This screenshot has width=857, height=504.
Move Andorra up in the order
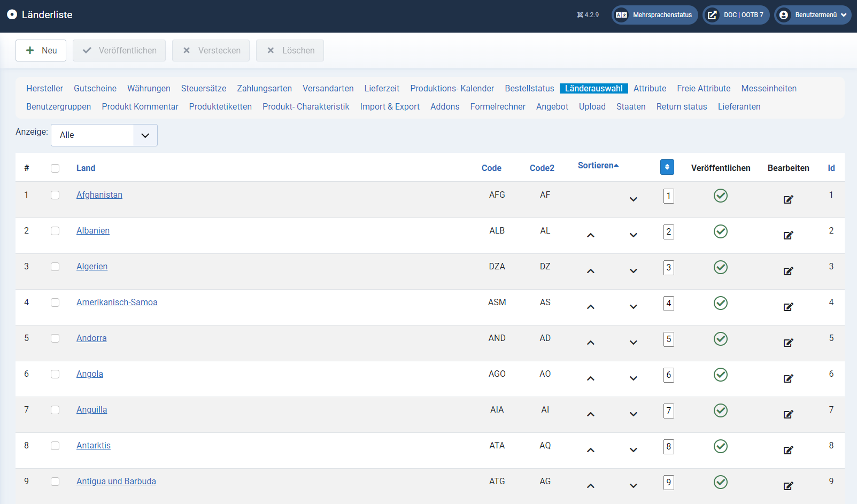tap(591, 343)
